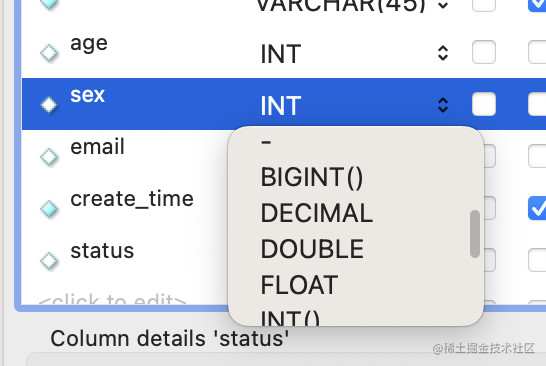Image resolution: width=546 pixels, height=366 pixels.
Task: Pick FLOAT in the datatype popup
Action: point(299,285)
